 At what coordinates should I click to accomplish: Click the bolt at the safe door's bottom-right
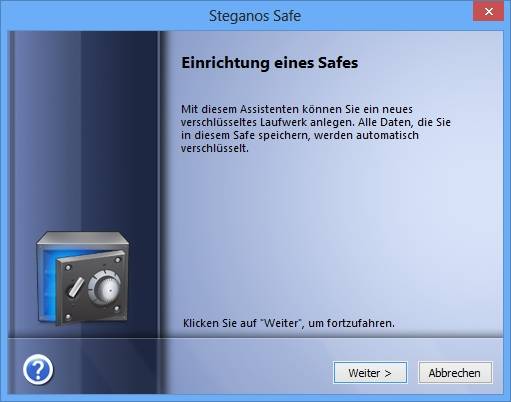(117, 309)
